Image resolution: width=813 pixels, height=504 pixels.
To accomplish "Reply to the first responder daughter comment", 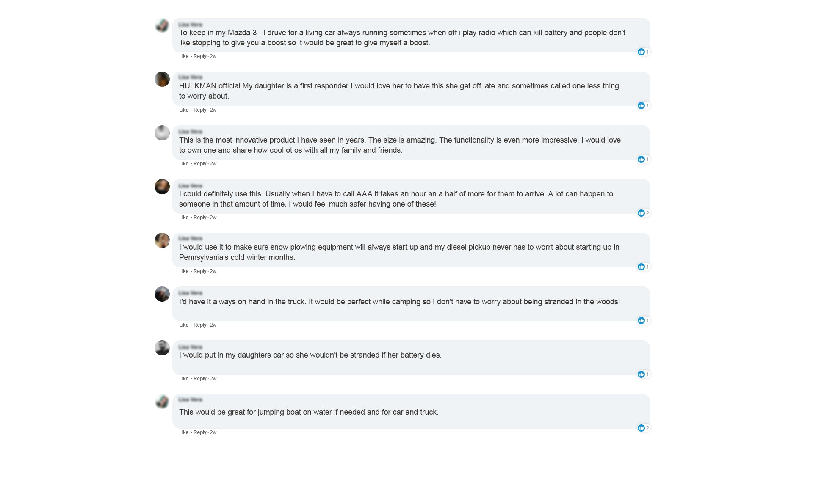I will (x=200, y=110).
